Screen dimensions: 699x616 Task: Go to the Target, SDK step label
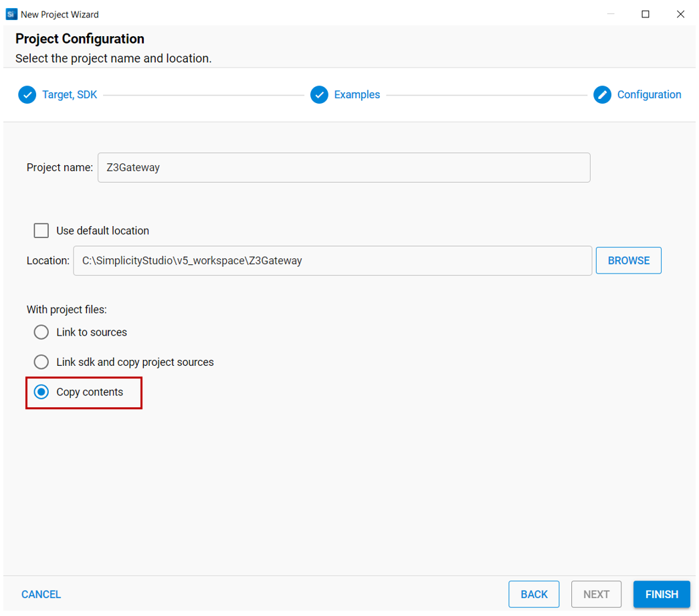click(x=70, y=95)
